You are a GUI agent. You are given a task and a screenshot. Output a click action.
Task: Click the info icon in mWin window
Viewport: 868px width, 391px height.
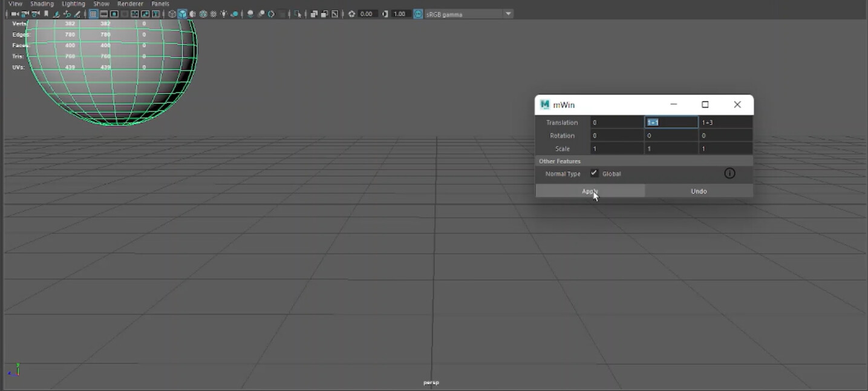(729, 174)
